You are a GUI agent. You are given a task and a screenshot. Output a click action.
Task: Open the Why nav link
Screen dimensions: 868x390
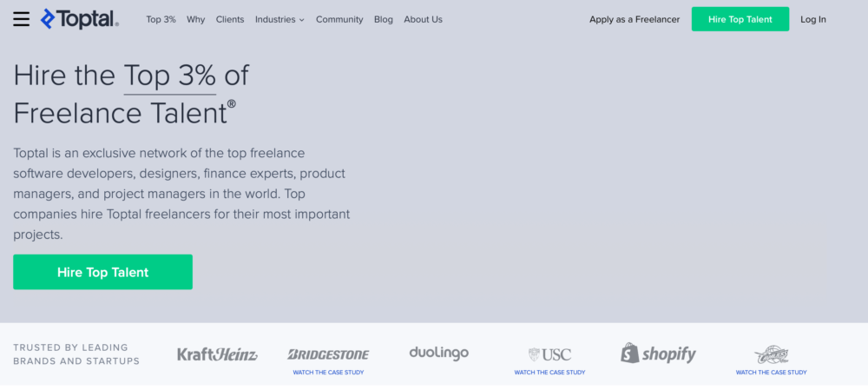click(x=195, y=19)
